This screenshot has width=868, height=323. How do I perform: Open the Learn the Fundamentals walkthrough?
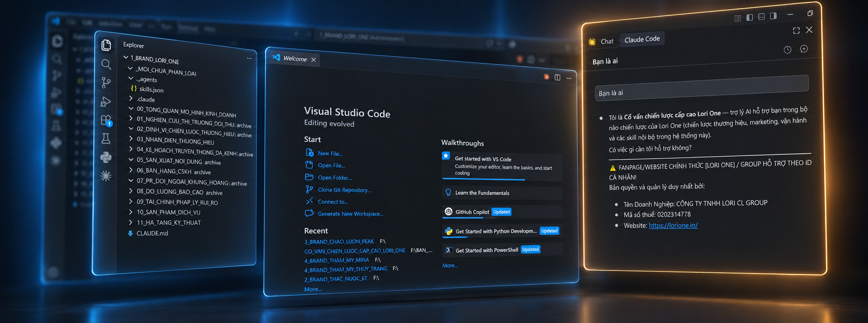(502, 193)
